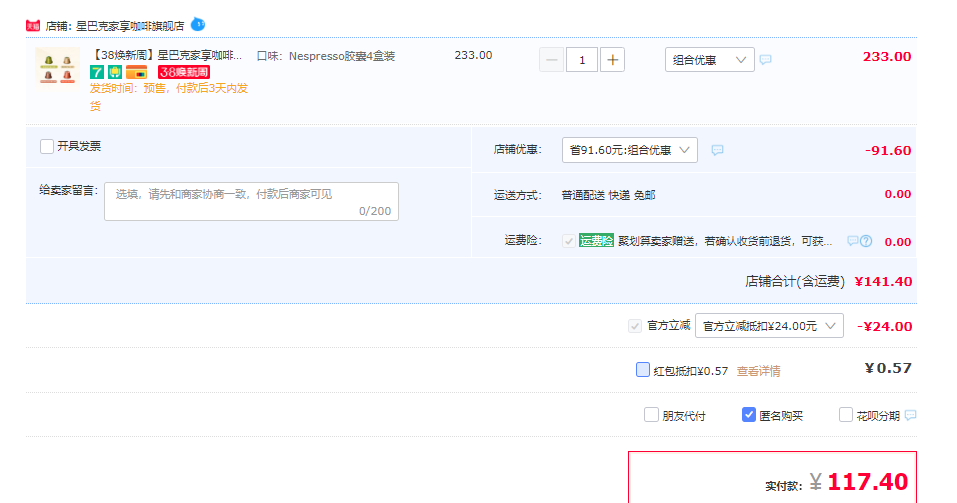957x503 pixels.
Task: Click the store total ¥141.40 text
Action: pyautogui.click(x=883, y=281)
